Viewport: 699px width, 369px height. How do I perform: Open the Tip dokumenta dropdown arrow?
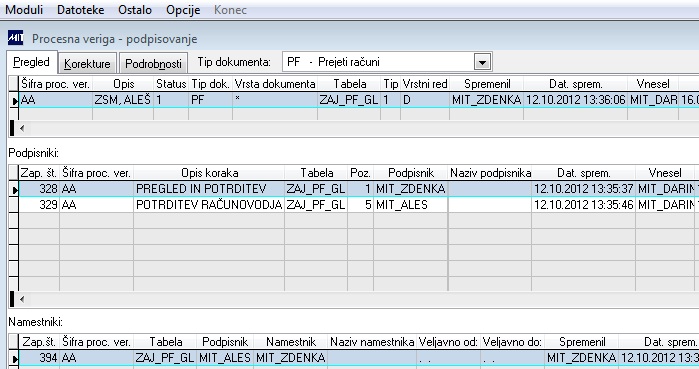(x=482, y=62)
